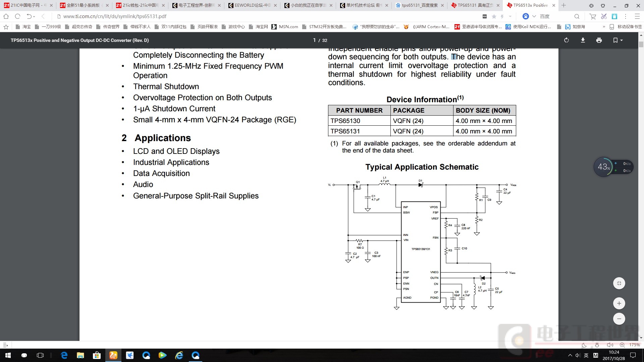Open a new browser tab
The width and height of the screenshot is (644, 362).
564,5
